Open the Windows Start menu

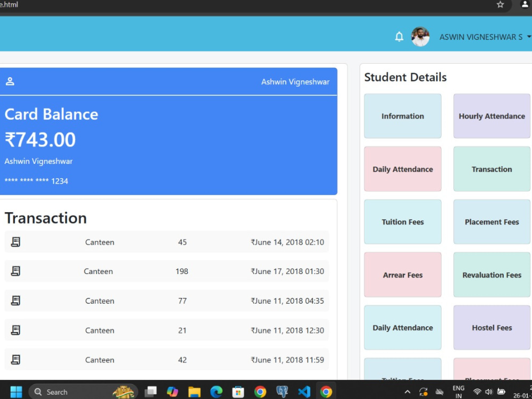(16, 392)
